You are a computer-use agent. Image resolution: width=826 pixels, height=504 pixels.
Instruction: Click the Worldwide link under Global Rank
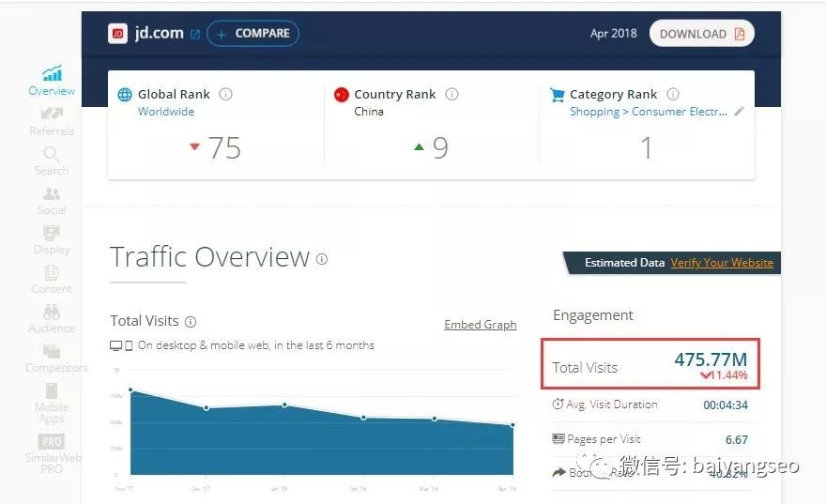pos(166,112)
